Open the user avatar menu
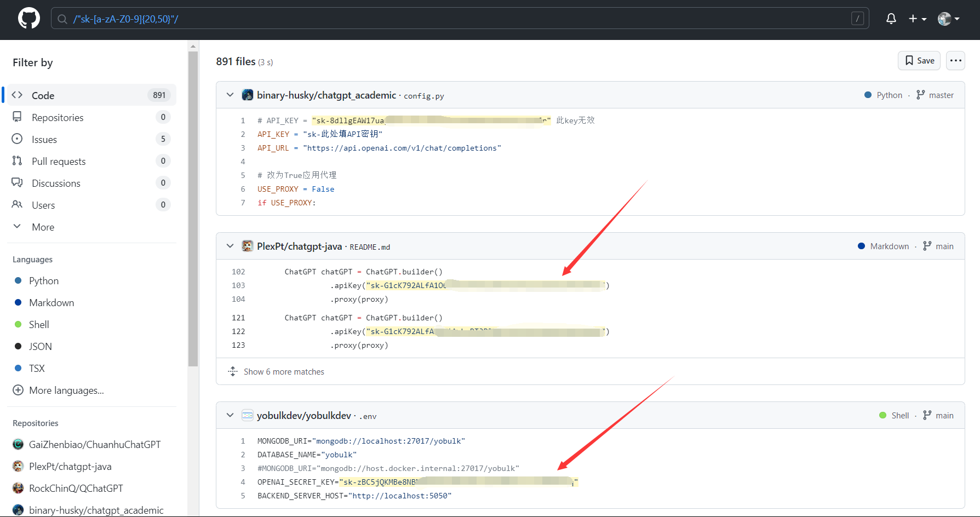Viewport: 980px width, 517px height. (x=949, y=19)
